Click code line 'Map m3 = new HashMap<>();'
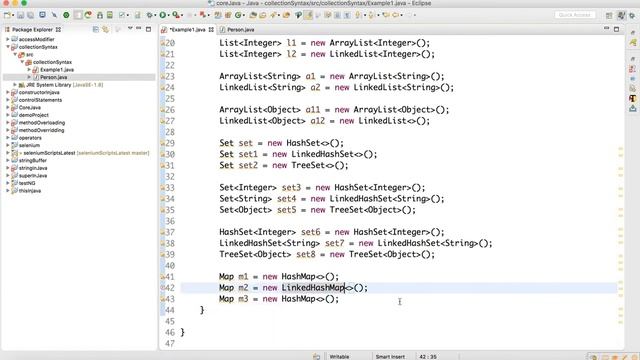640x360 pixels. pyautogui.click(x=279, y=299)
